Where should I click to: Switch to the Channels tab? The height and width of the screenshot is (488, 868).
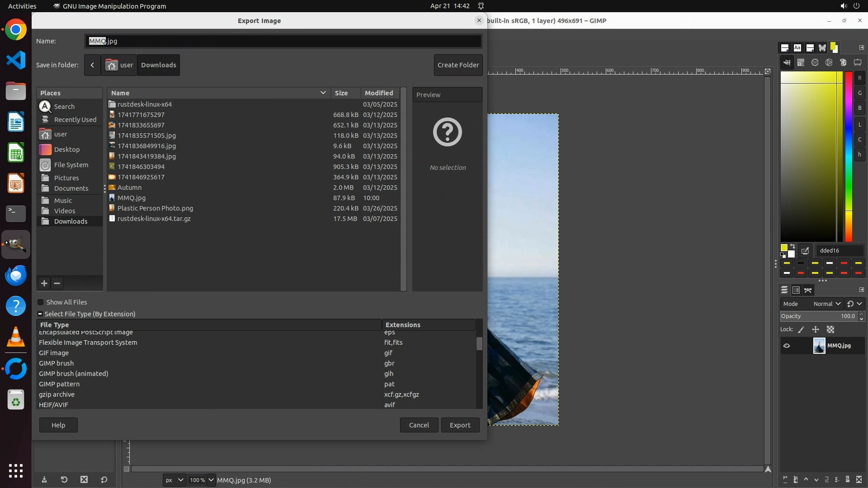click(796, 290)
